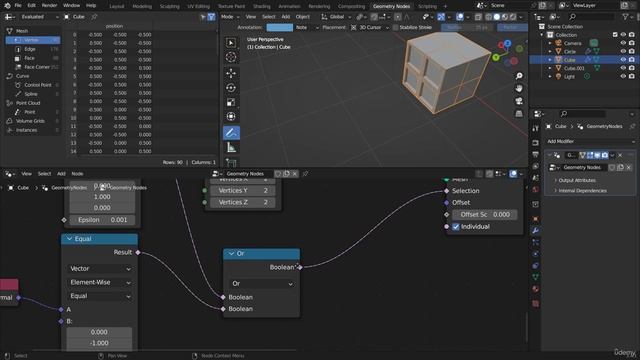Screen dimensions: 640x360
Task: Open the Object properties orange square tab
Action: click(536, 219)
